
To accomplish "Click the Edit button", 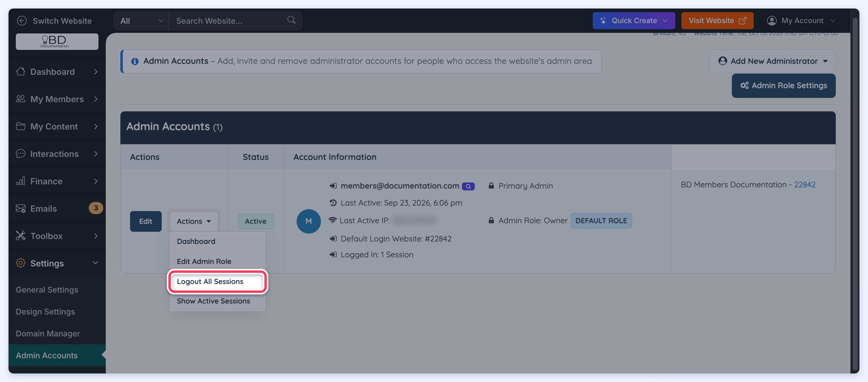I will point(146,221).
